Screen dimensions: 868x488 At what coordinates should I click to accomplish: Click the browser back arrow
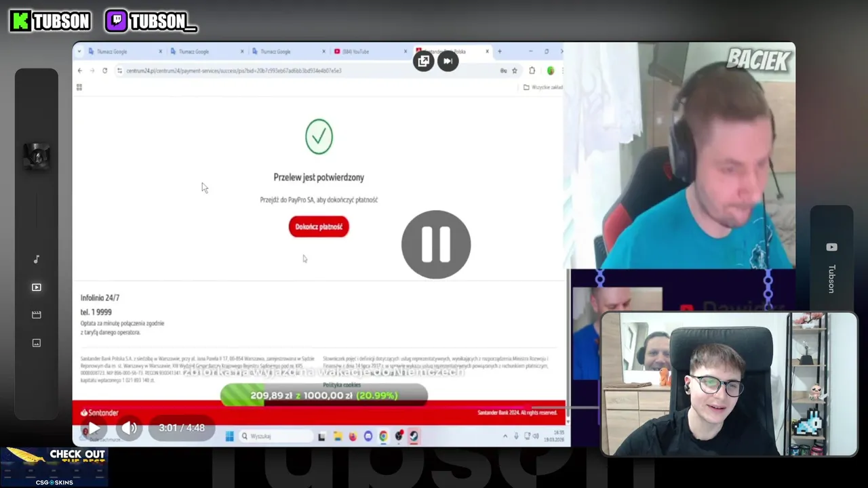point(79,70)
